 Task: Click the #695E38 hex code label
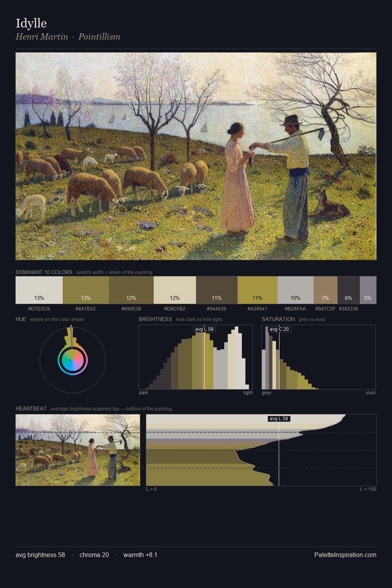pyautogui.click(x=131, y=309)
